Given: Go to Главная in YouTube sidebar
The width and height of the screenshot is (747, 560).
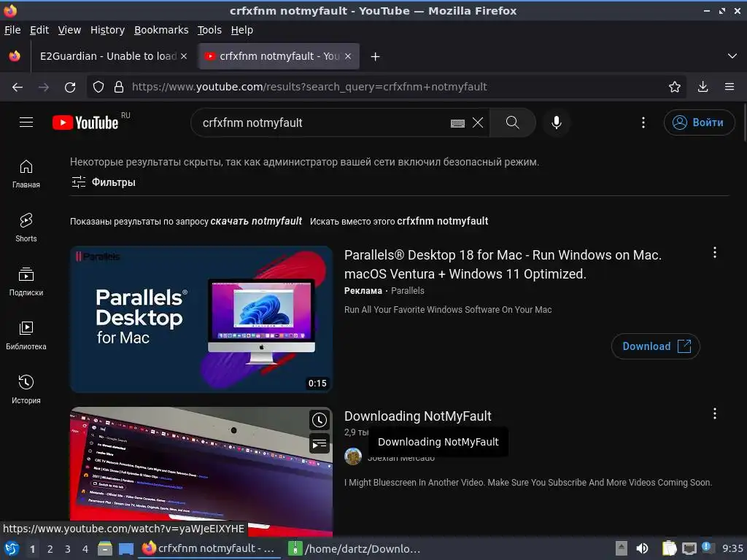Looking at the screenshot, I should (26, 174).
